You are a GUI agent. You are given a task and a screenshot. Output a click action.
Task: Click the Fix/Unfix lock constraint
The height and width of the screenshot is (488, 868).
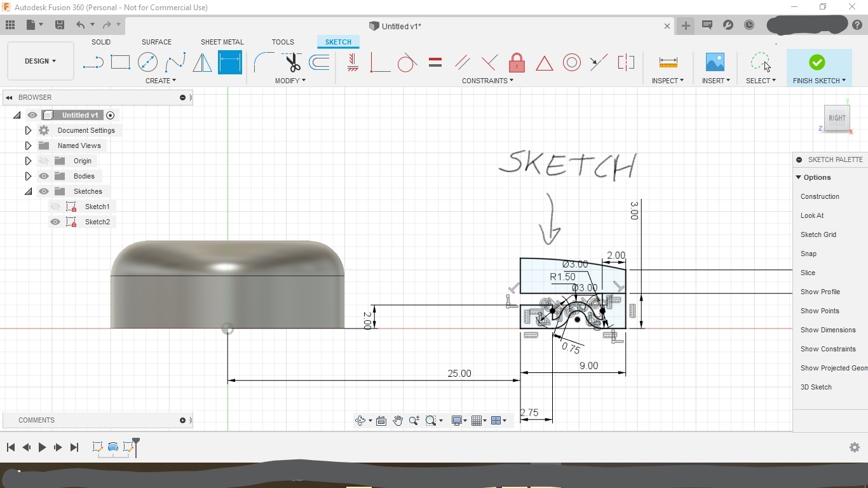[517, 62]
